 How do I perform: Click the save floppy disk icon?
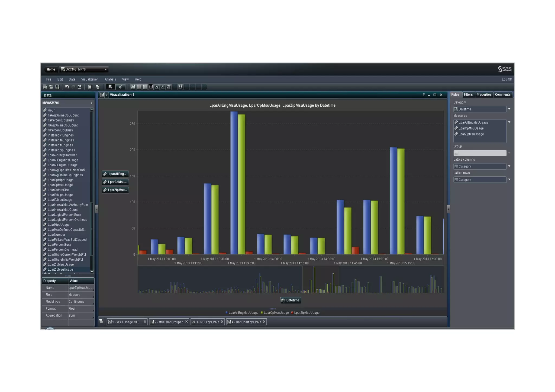click(x=57, y=87)
